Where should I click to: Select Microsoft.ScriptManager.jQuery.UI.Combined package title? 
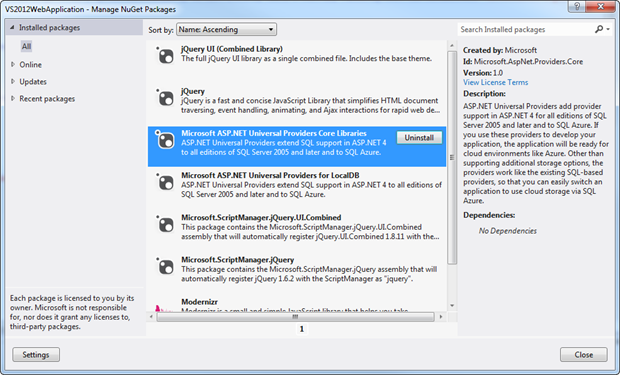261,218
